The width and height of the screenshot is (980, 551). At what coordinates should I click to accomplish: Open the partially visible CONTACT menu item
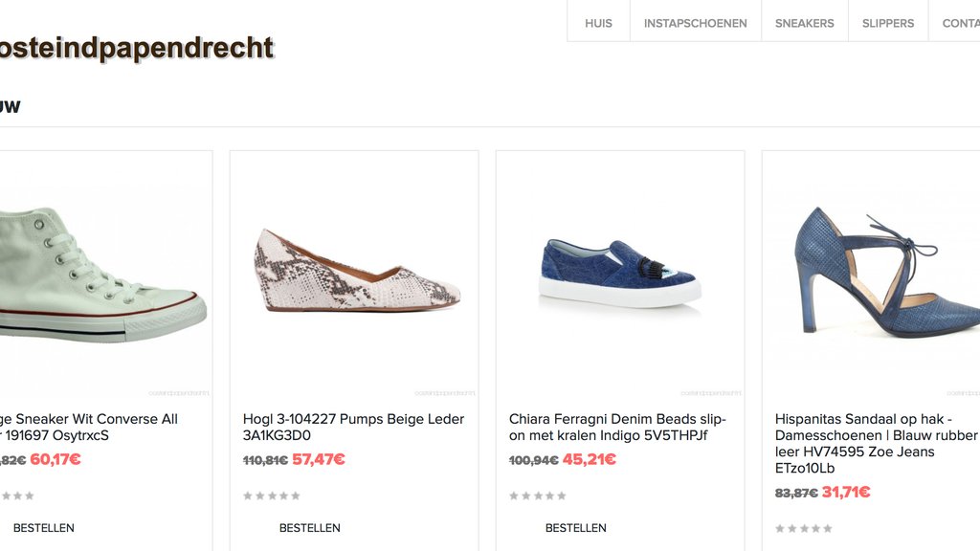959,23
